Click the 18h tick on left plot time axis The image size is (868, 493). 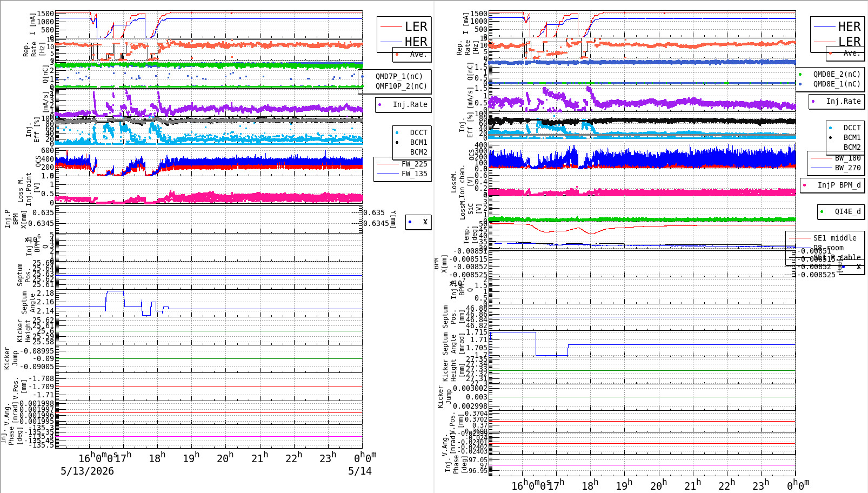(x=157, y=458)
